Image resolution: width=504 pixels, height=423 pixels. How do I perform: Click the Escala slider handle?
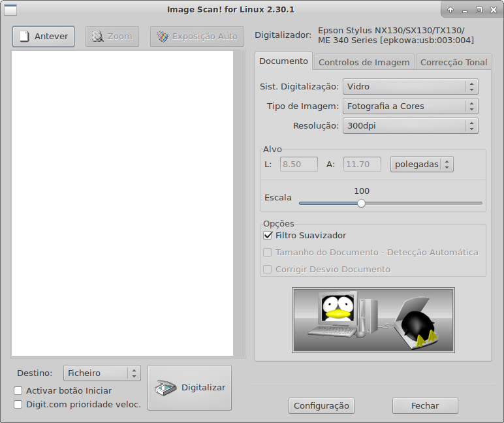(361, 203)
